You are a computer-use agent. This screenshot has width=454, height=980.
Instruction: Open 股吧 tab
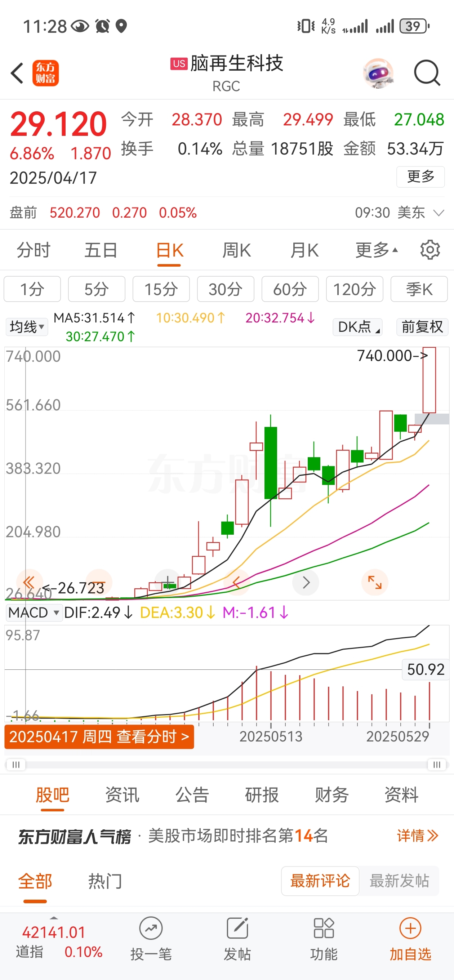coord(53,795)
